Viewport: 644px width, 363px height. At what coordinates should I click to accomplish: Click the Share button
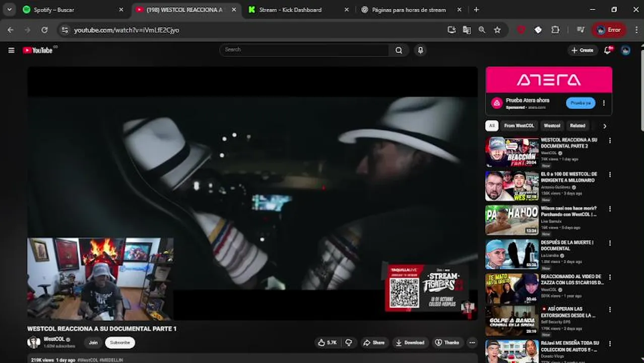click(x=374, y=342)
